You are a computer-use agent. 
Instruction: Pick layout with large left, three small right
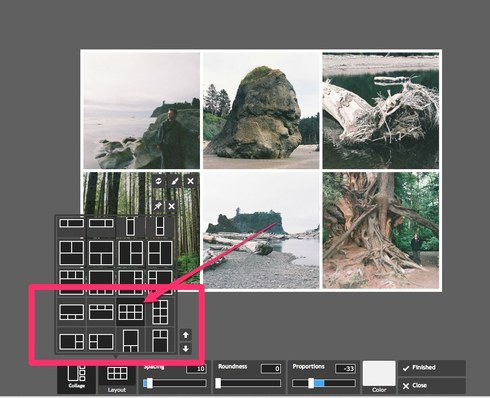click(x=130, y=282)
